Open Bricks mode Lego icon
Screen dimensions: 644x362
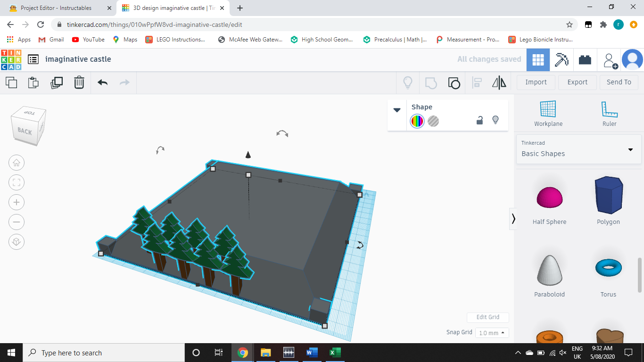click(585, 60)
